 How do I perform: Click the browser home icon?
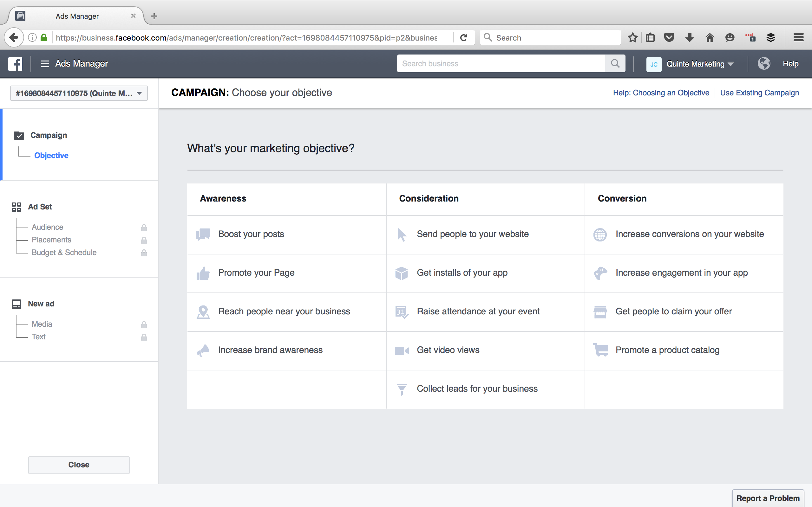[x=710, y=38]
